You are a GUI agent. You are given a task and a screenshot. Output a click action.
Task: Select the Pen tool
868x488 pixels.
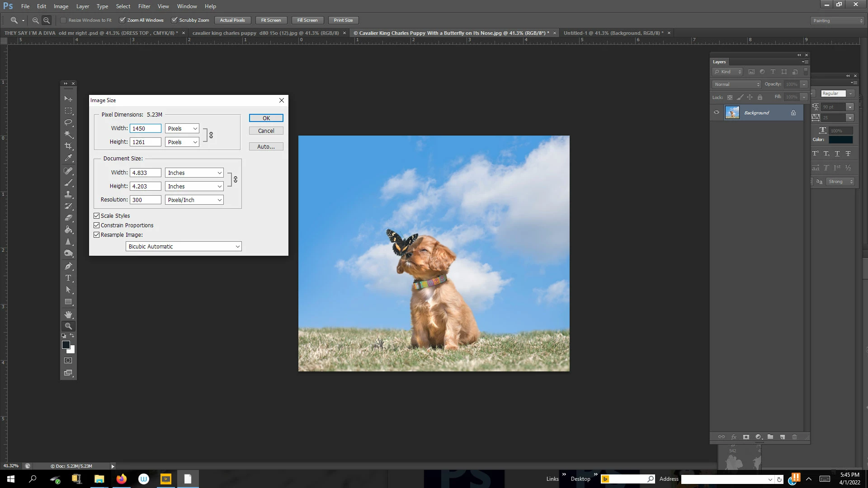pos(68,266)
